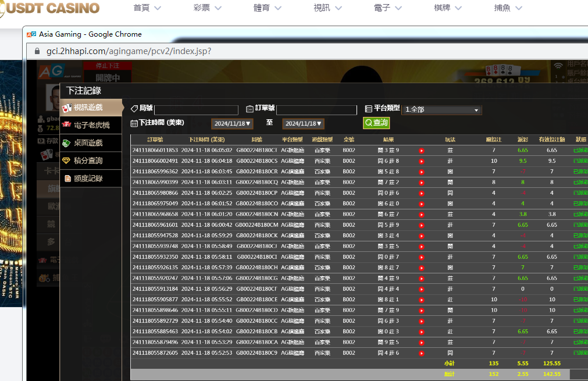Click the calendar icon beside 下注時間
The image size is (588, 381).
tap(134, 123)
